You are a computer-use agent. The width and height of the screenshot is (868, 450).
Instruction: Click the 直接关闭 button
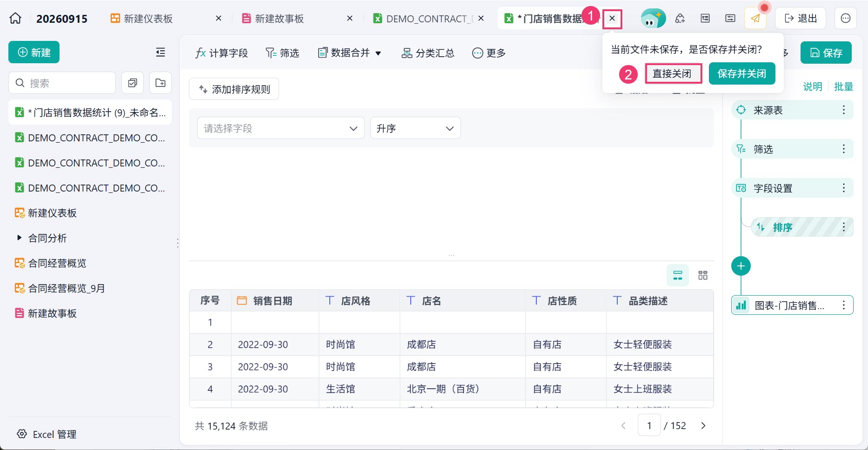(672, 73)
